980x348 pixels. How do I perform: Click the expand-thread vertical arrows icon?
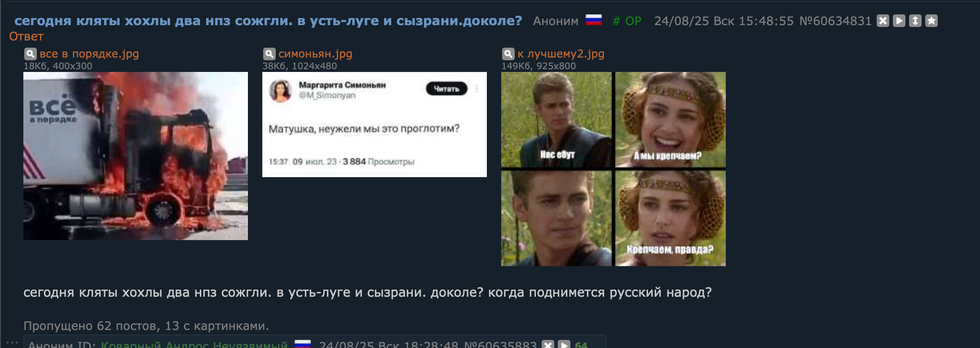coord(915,21)
